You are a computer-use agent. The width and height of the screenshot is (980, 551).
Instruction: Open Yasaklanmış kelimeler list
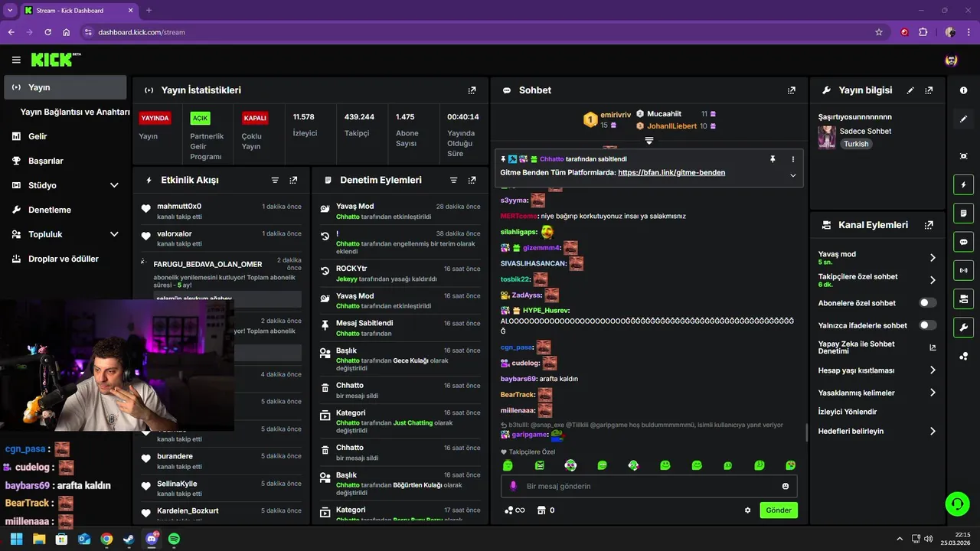(x=877, y=393)
